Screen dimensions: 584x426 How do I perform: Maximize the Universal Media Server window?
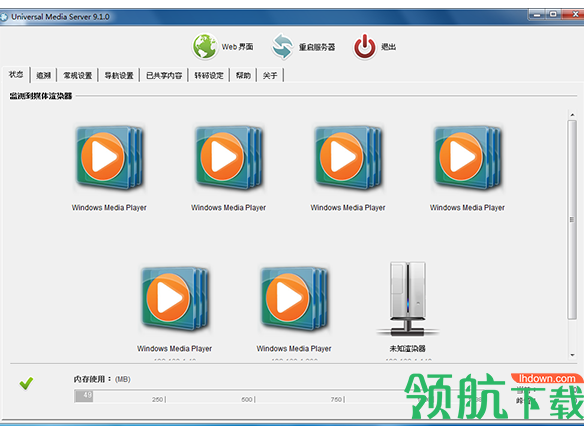553,15
